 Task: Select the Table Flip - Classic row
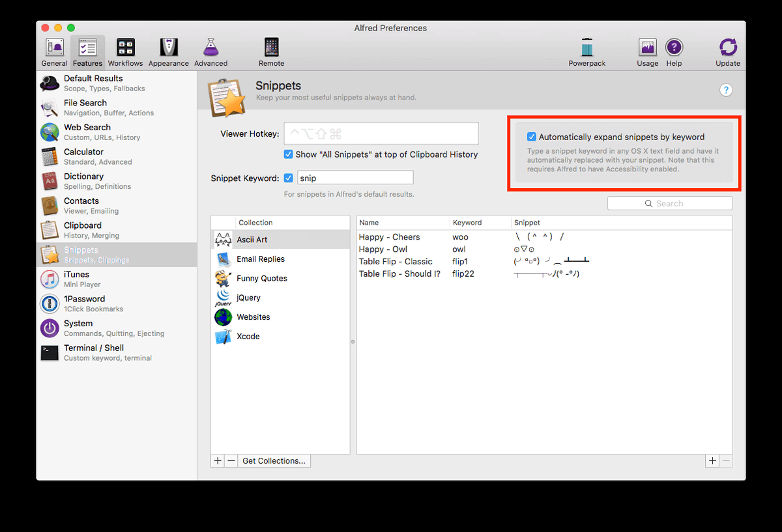click(544, 262)
